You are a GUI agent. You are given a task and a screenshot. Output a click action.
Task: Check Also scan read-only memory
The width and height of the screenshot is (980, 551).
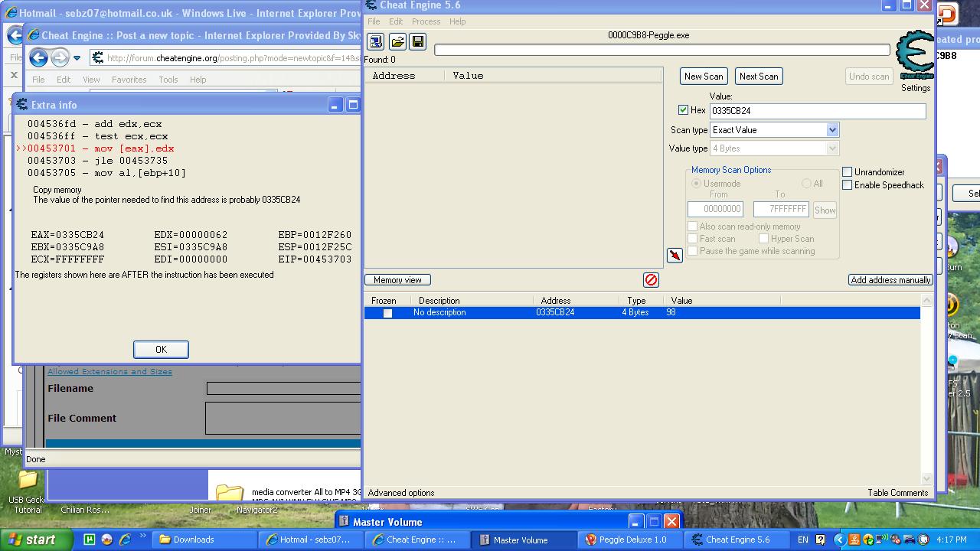(x=692, y=227)
